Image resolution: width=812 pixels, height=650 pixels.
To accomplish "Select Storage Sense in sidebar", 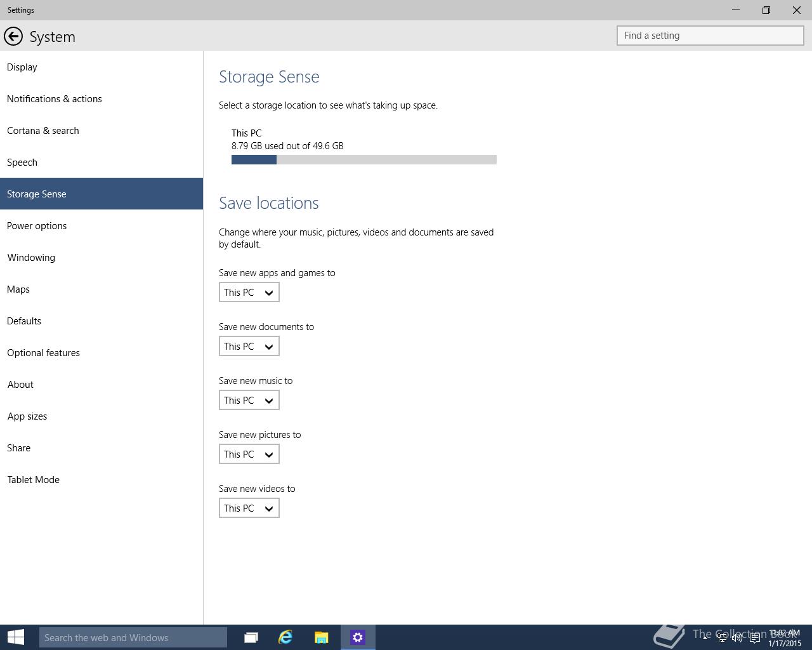I will pos(101,194).
